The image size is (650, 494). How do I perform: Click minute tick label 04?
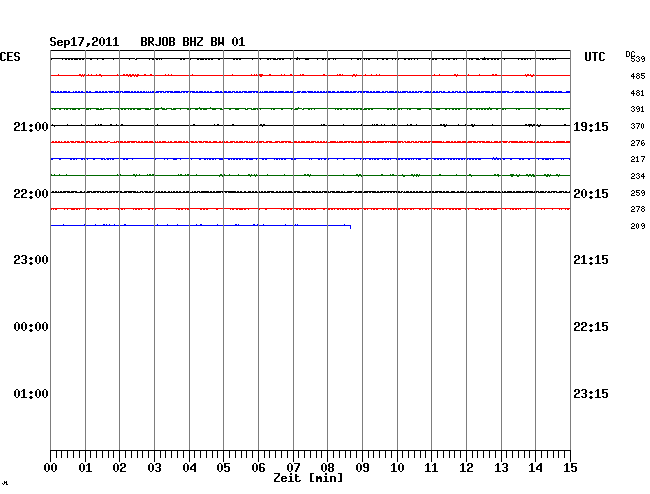pyautogui.click(x=189, y=468)
